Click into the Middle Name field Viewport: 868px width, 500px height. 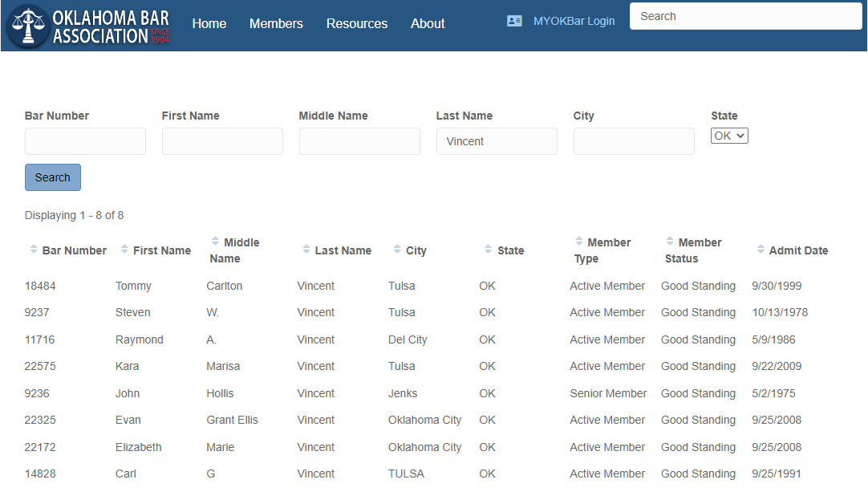point(360,141)
